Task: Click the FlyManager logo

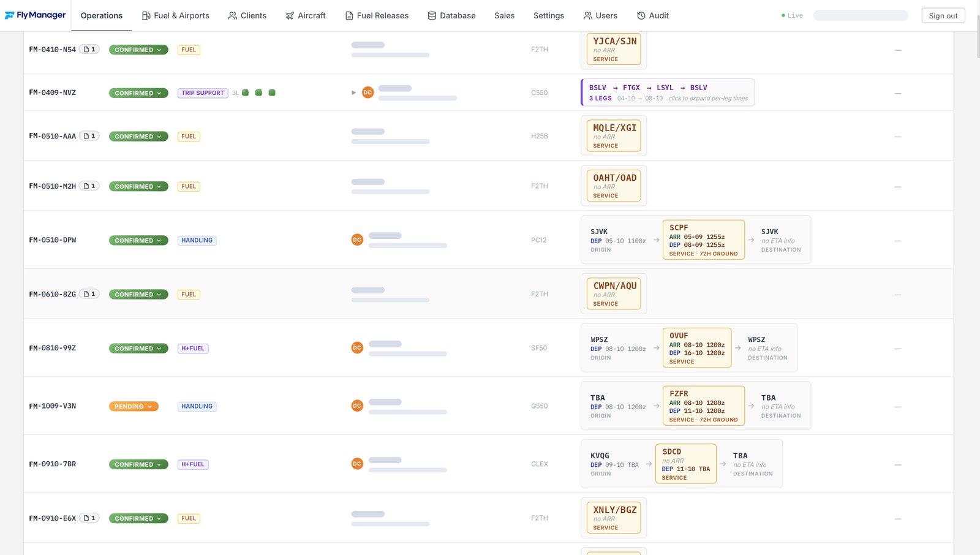Action: coord(36,15)
